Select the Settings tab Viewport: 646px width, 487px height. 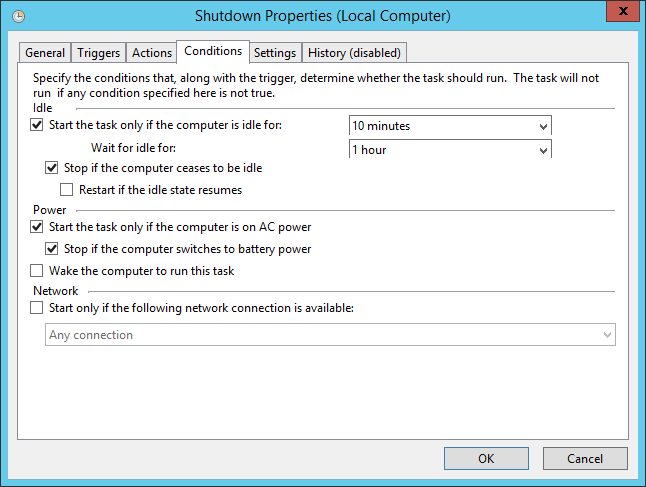274,53
